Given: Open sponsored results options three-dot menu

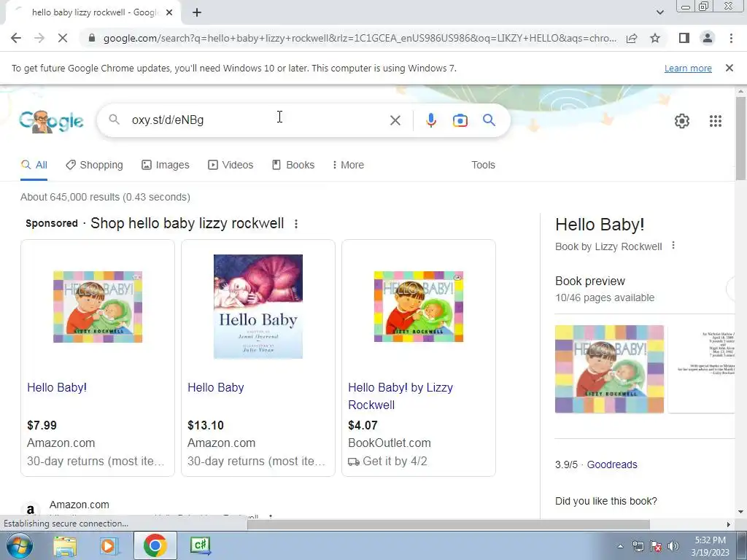Looking at the screenshot, I should pos(296,224).
